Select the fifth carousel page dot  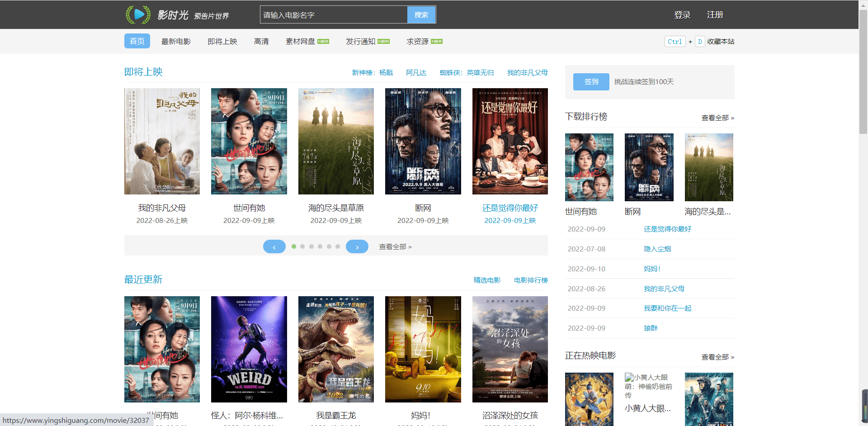(x=329, y=246)
